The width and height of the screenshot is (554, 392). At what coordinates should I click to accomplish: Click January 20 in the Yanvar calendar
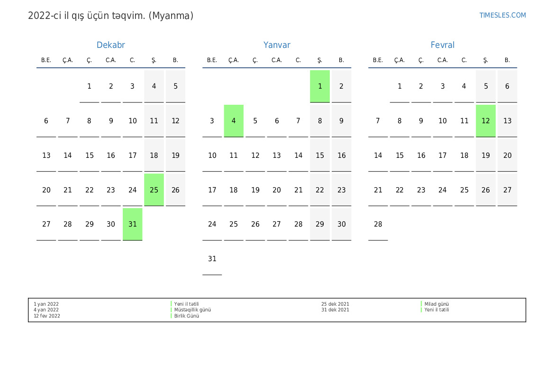(277, 190)
